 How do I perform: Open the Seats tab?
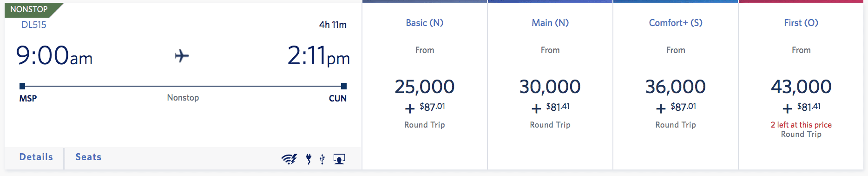tap(88, 157)
